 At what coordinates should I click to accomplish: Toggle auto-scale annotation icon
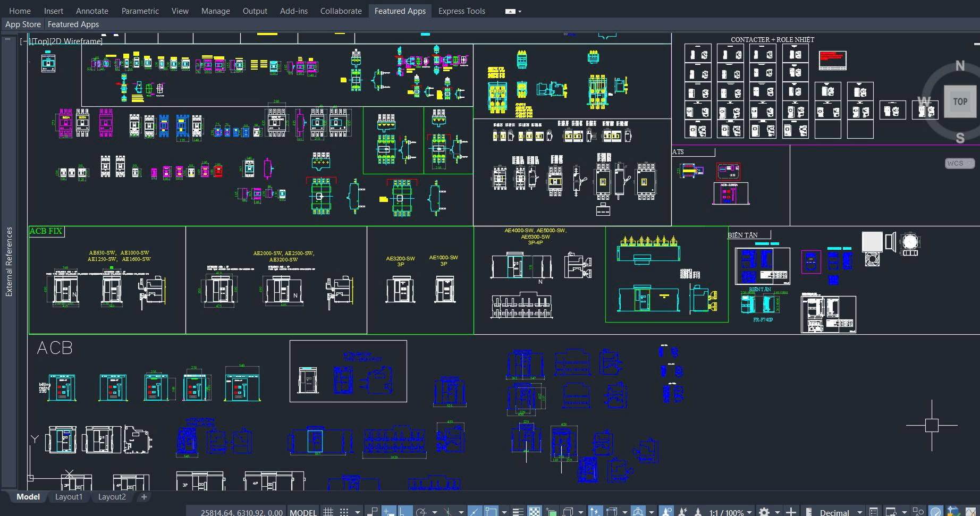pyautogui.click(x=682, y=512)
